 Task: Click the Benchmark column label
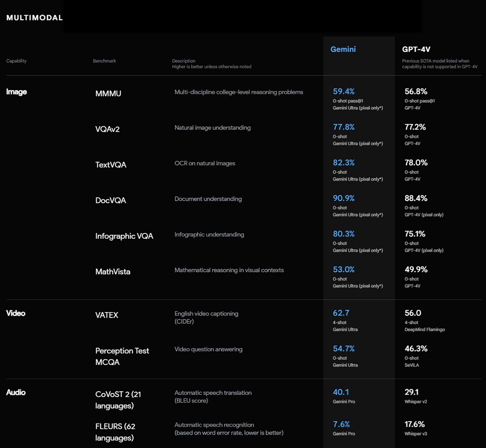104,61
